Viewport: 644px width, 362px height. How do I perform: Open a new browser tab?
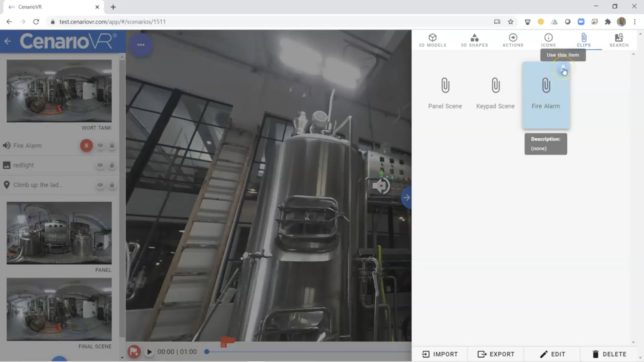pos(113,7)
